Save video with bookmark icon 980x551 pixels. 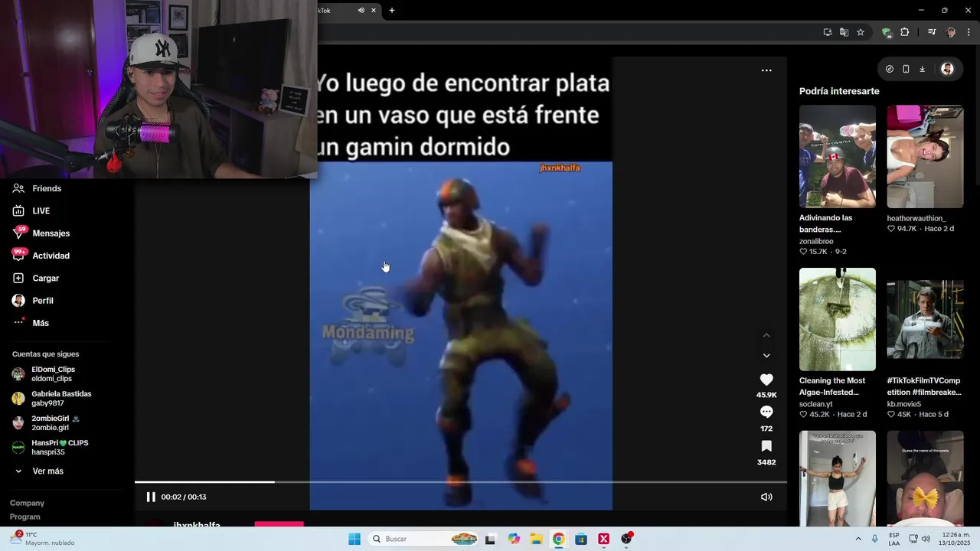coord(766,446)
